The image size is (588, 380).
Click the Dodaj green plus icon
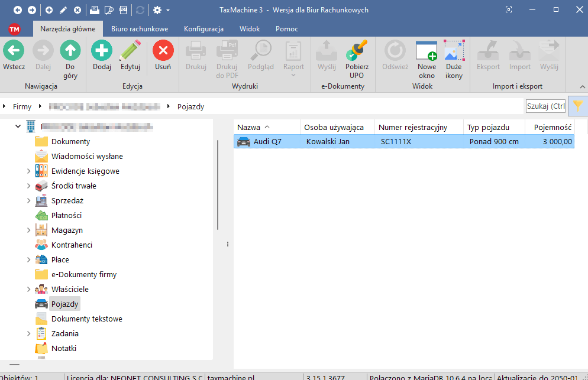point(102,51)
